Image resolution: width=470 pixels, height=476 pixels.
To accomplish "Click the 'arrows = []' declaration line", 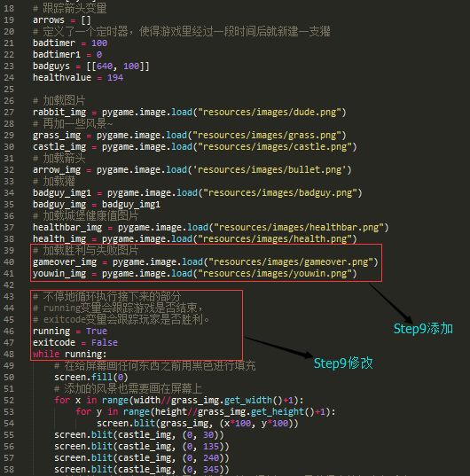I will point(62,20).
